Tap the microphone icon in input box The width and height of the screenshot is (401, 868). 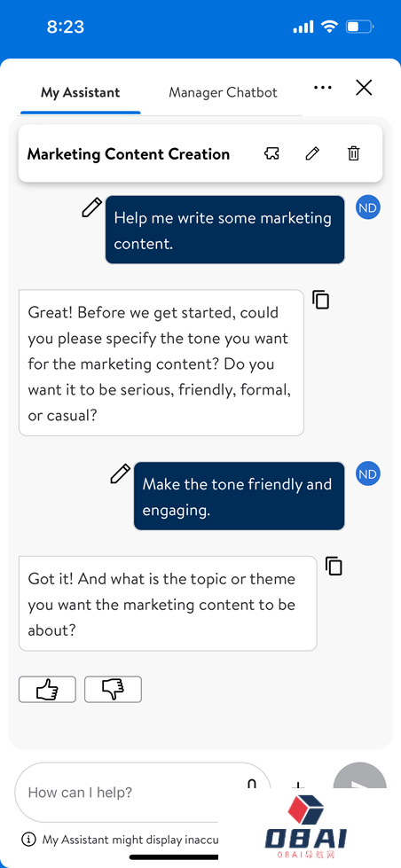pos(252,785)
